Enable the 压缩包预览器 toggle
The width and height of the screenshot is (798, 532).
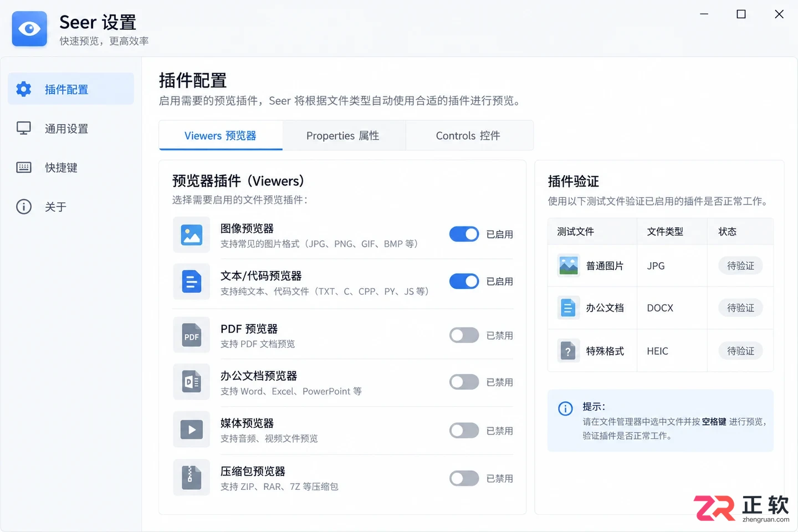point(464,478)
